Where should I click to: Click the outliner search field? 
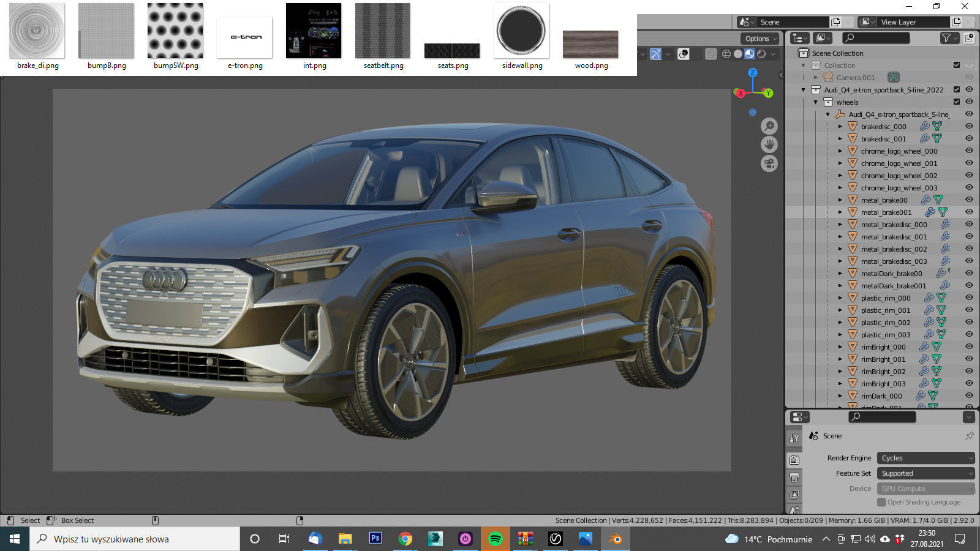tap(876, 38)
